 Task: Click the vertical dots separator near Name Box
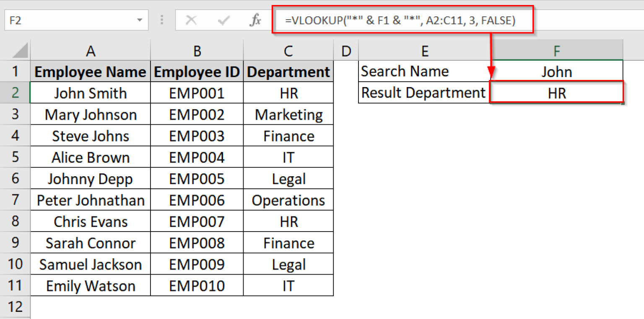point(162,20)
